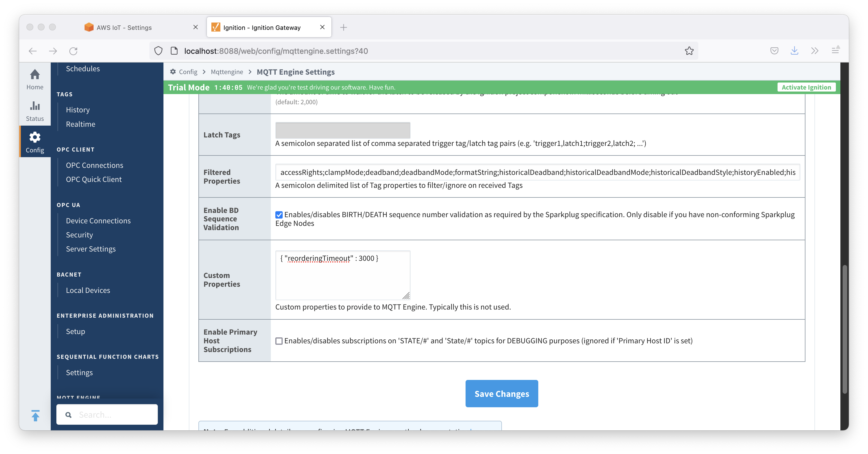Expand the toolbar overflow chevrons
The width and height of the screenshot is (868, 454).
click(815, 51)
